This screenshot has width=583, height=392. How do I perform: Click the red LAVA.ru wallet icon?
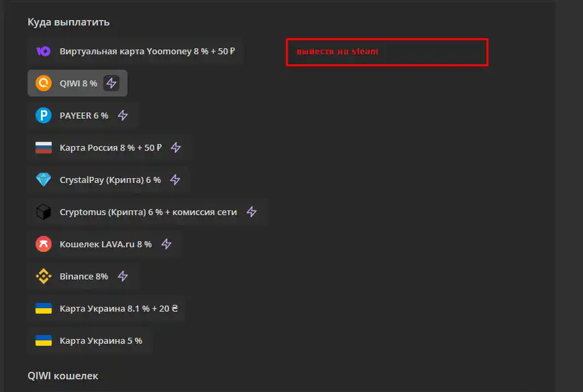click(x=44, y=244)
